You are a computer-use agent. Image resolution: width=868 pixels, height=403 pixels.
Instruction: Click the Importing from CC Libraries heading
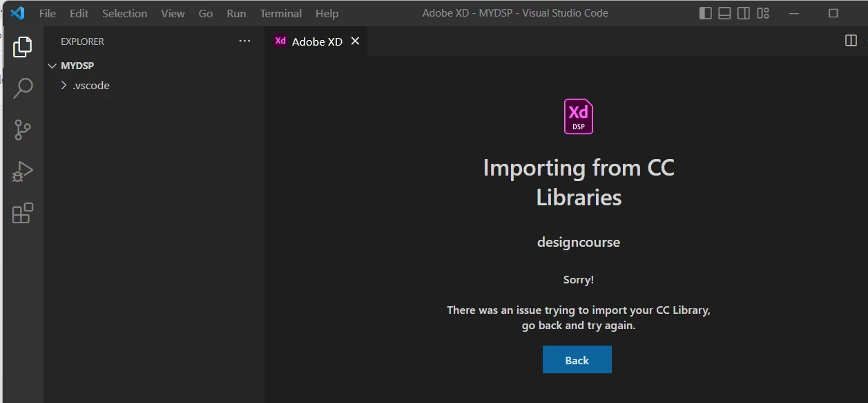click(579, 182)
